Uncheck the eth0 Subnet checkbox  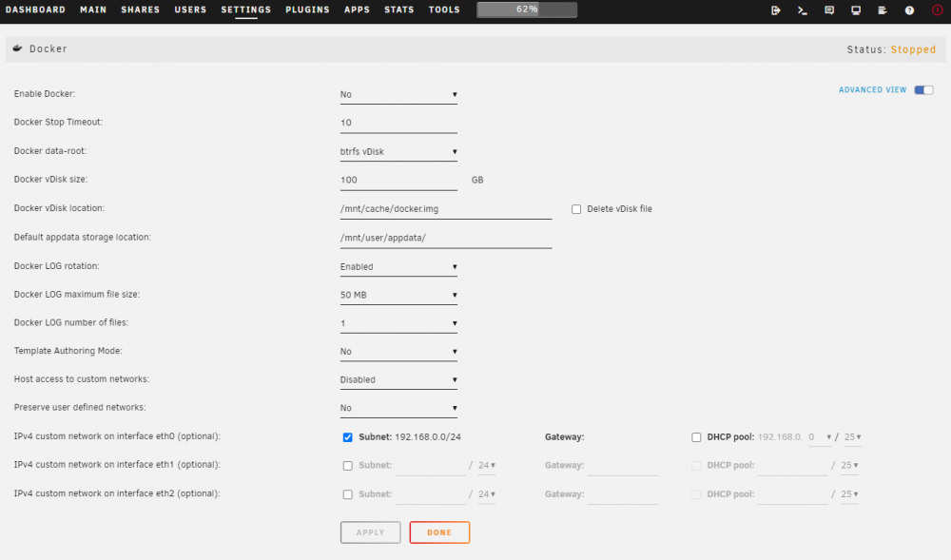coord(347,437)
